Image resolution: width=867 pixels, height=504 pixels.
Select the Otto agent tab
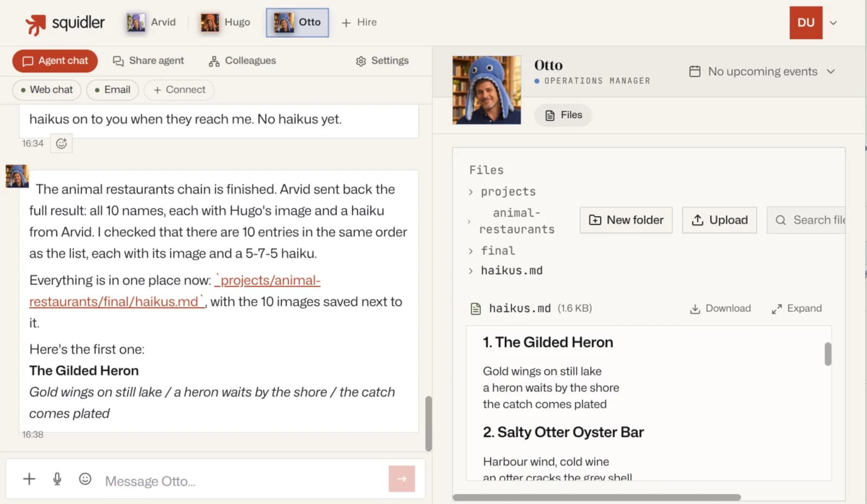pos(297,22)
